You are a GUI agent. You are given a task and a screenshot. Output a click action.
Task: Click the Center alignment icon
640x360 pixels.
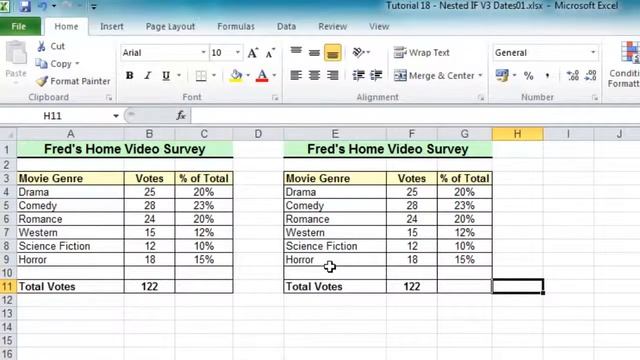(314, 76)
